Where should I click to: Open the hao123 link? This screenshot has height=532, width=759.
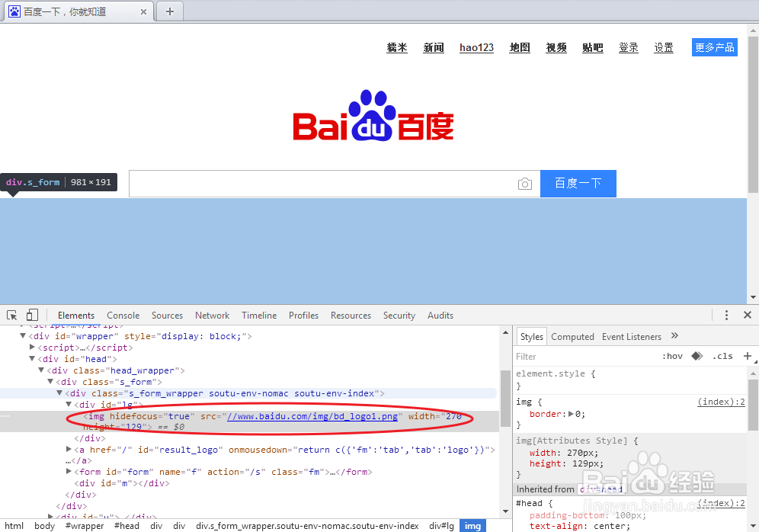[x=476, y=47]
